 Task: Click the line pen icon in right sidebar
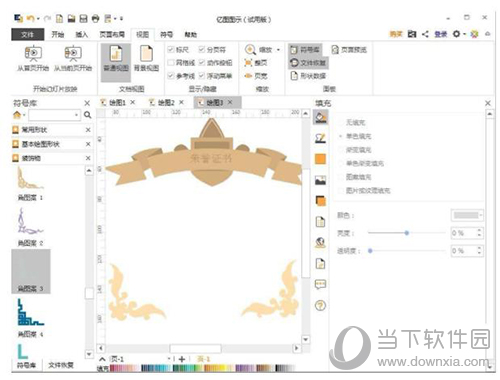click(320, 138)
